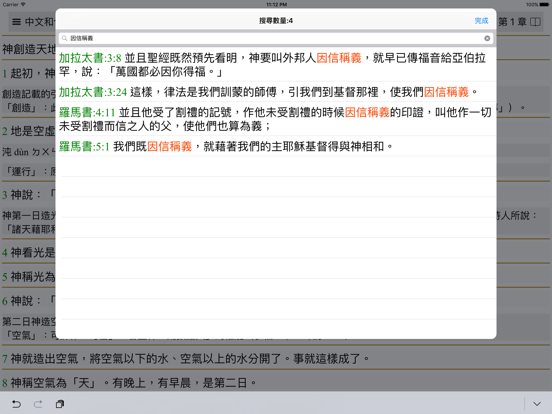552x414 pixels.
Task: Tap verse 4 神看光是 in background page
Action: [x=28, y=252]
